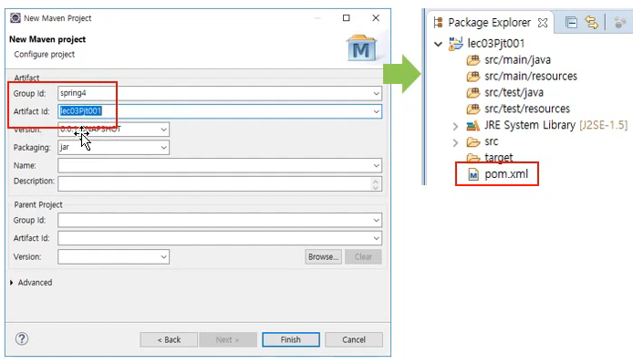The height and width of the screenshot is (364, 633).
Task: Select the Package Explorer tab
Action: [489, 23]
